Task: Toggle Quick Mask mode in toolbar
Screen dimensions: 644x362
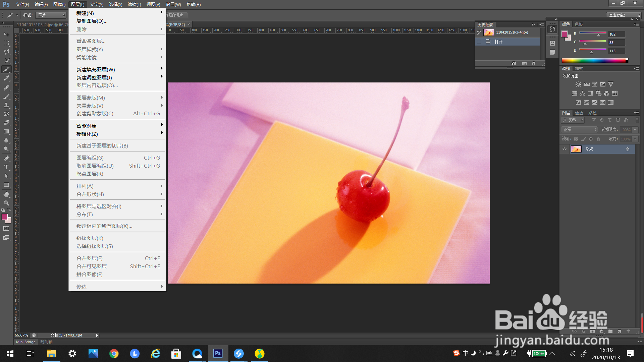Action: [x=6, y=229]
